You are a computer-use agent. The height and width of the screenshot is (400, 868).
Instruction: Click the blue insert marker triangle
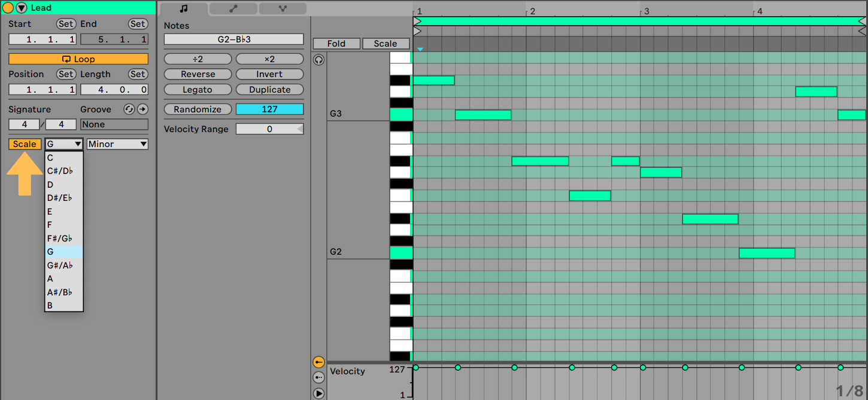point(420,49)
